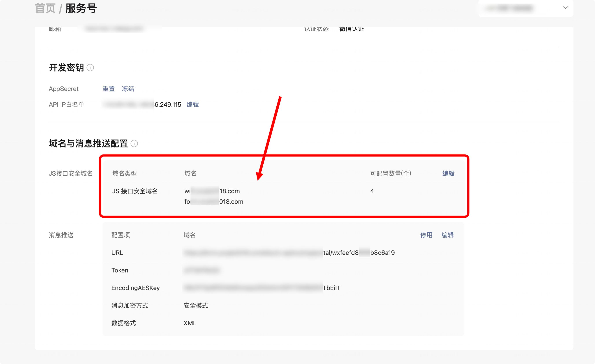Viewport: 595px width, 364px height.
Task: Open the info icon beside 域名与消息推送配置
Action: coord(134,144)
